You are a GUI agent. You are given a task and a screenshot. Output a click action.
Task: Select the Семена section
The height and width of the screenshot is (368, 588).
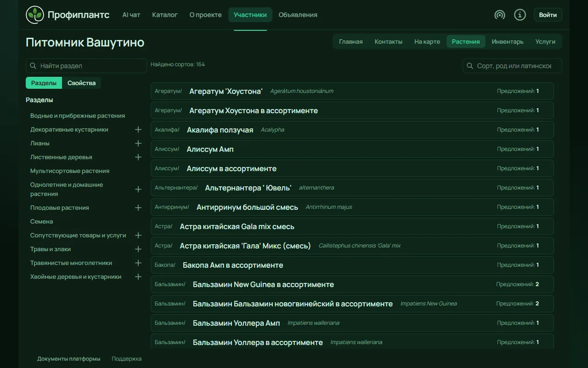[x=42, y=222]
